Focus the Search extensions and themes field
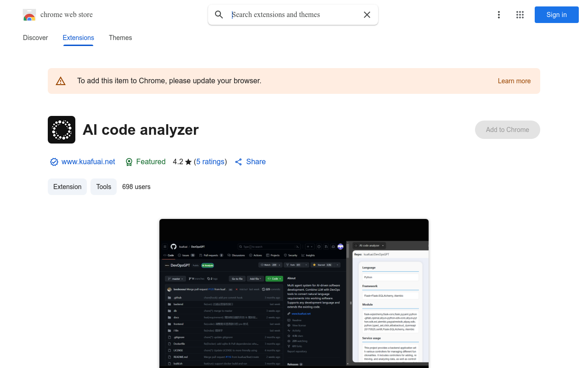This screenshot has width=588, height=368. click(294, 15)
